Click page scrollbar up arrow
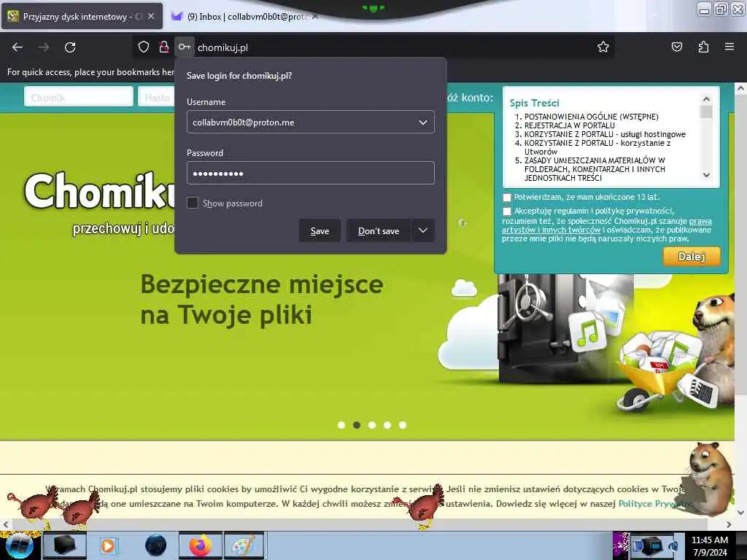Screen dimensions: 747x560 (x=740, y=88)
